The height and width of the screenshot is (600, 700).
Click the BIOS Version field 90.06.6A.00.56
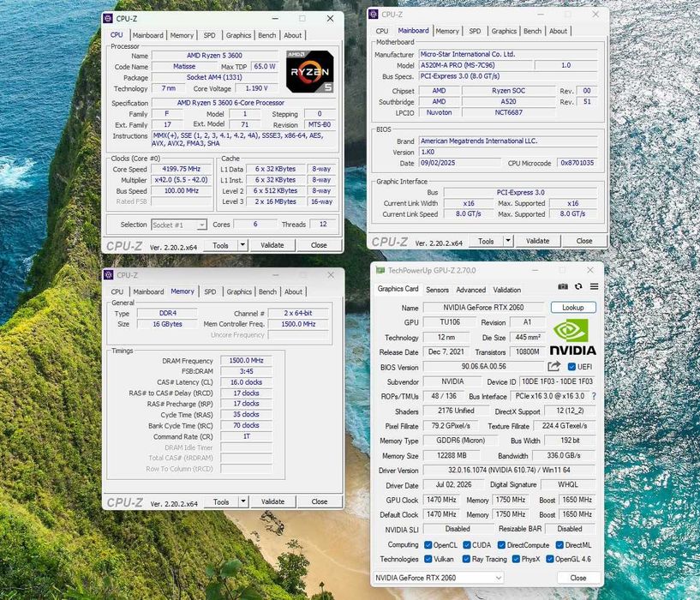click(x=483, y=367)
